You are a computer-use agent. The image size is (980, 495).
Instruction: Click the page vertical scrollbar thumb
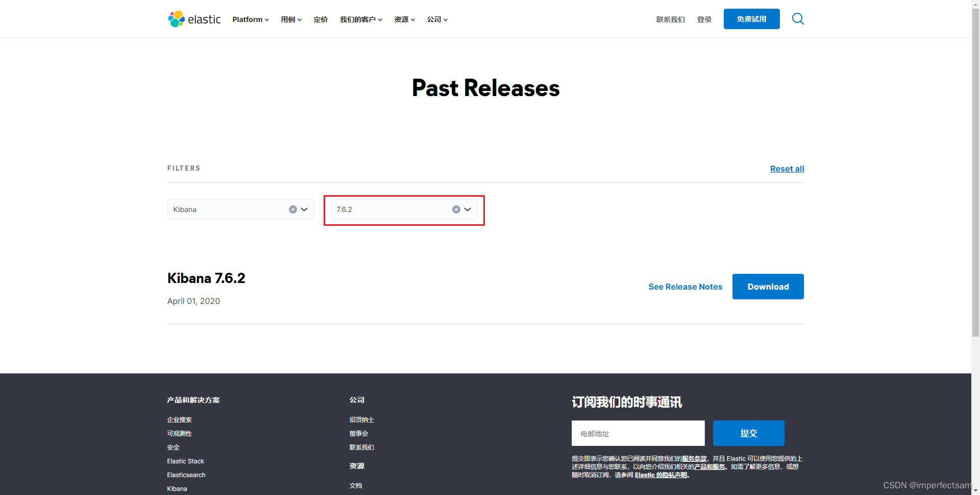pyautogui.click(x=975, y=172)
